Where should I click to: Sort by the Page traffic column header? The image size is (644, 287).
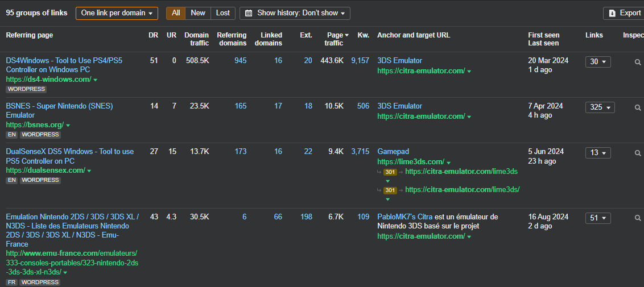[336, 39]
